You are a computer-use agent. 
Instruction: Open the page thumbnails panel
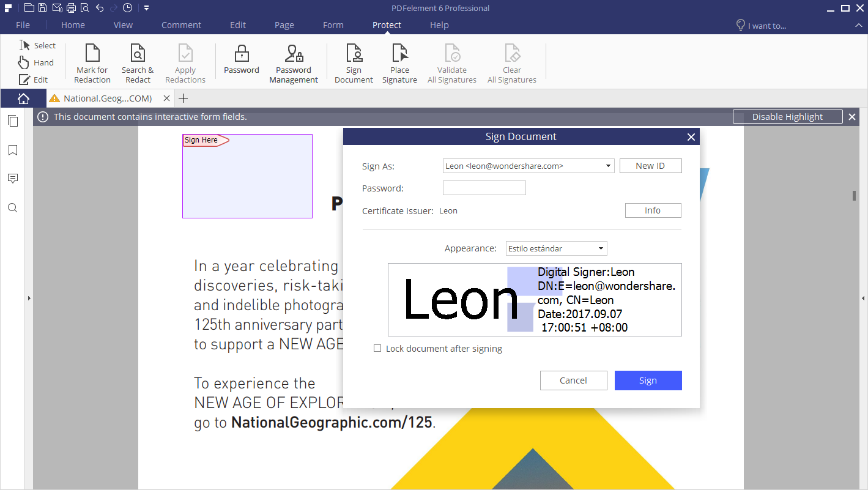point(12,121)
